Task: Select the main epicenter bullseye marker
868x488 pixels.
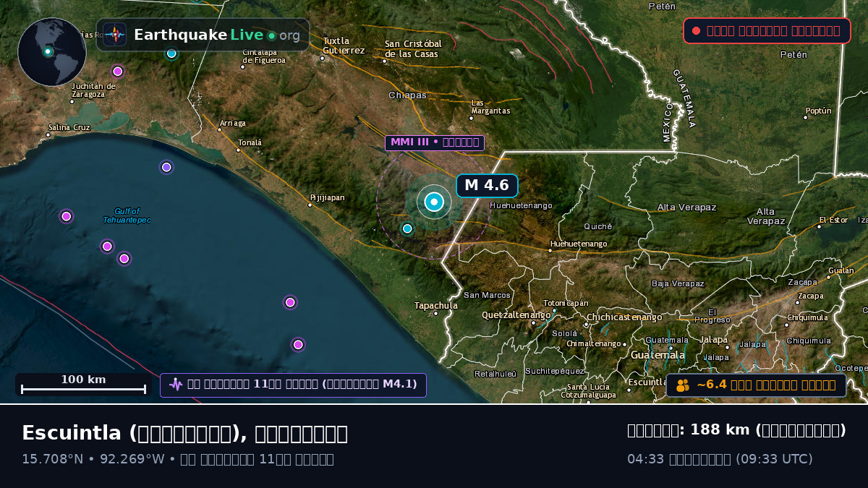Action: 434,202
